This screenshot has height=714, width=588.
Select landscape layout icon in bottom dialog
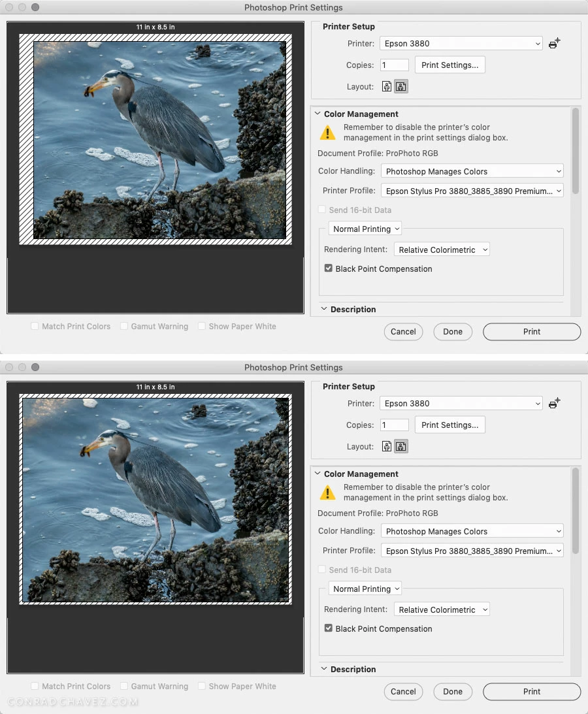pos(400,446)
